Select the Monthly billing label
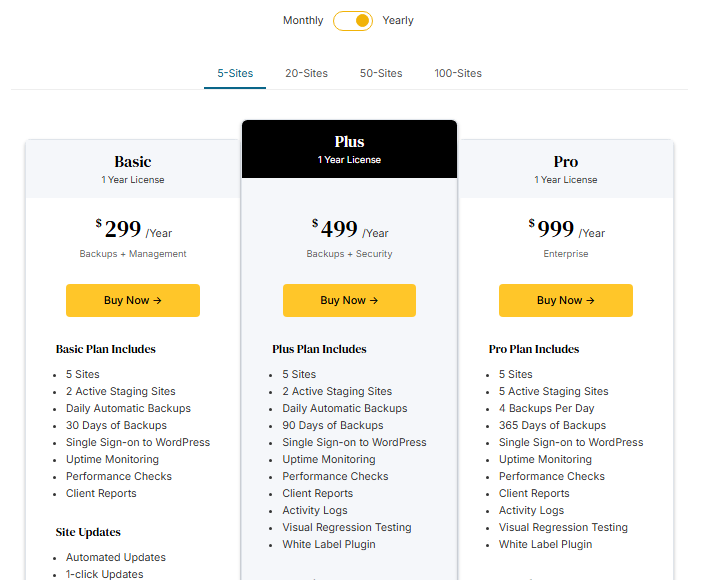Screen dimensions: 712x580 pos(303,21)
